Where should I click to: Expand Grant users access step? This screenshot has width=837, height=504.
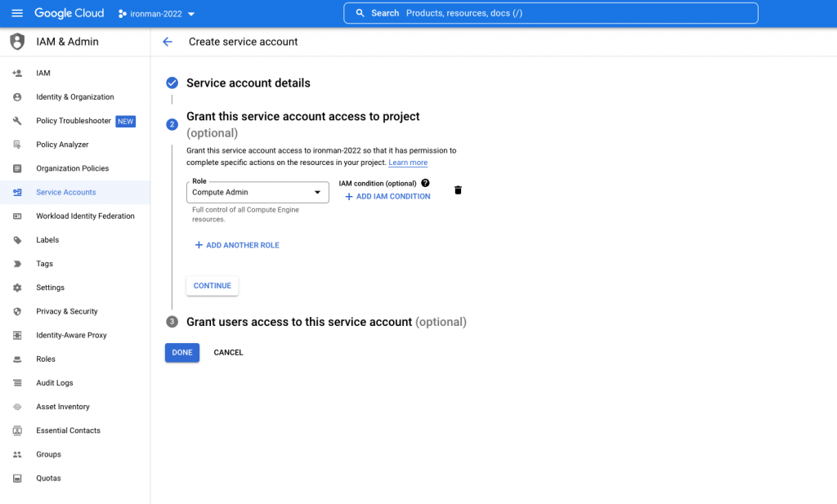(x=326, y=322)
